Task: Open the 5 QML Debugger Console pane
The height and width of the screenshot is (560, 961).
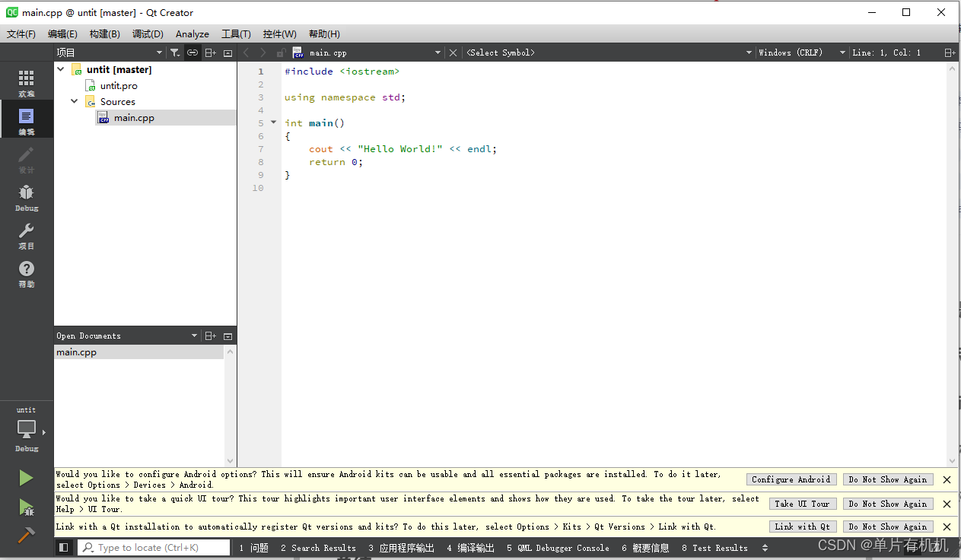Action: coord(558,548)
